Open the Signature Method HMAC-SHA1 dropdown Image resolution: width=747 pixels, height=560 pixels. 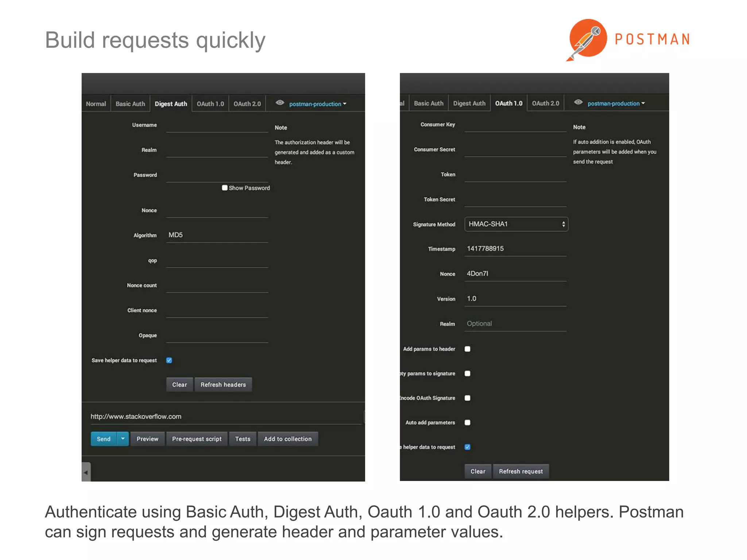click(516, 224)
